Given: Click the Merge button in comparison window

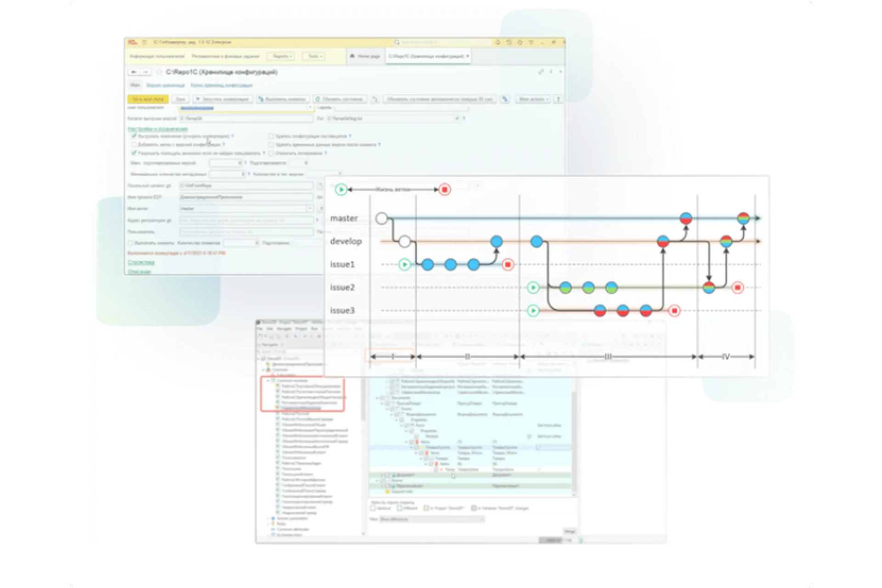Looking at the screenshot, I should coord(569,531).
